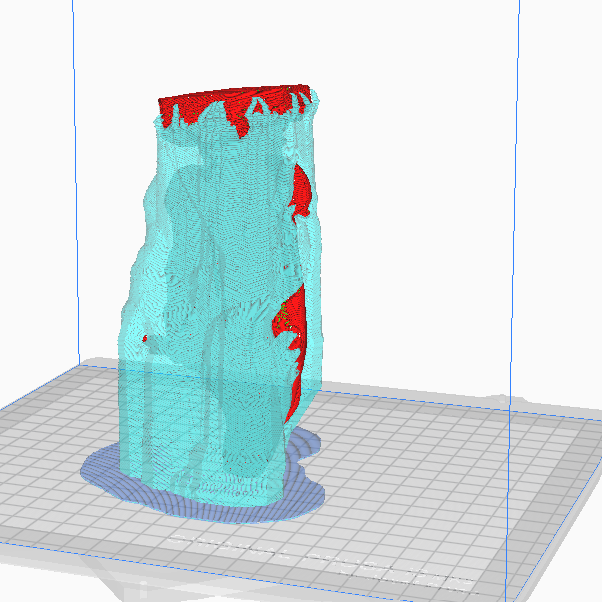Click the left vertical blue build-volume line

tap(77, 200)
